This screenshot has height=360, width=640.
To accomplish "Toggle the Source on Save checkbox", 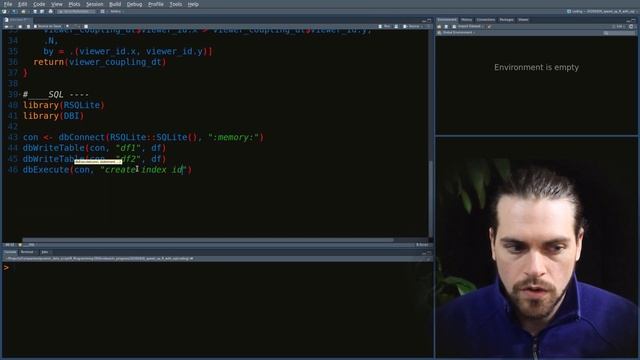I will [x=47, y=26].
